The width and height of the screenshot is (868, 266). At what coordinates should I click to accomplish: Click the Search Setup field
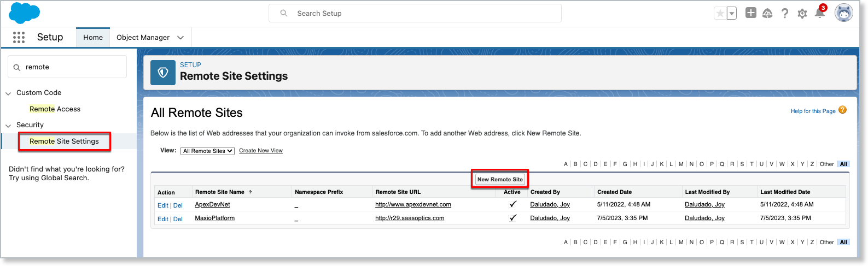[x=415, y=13]
